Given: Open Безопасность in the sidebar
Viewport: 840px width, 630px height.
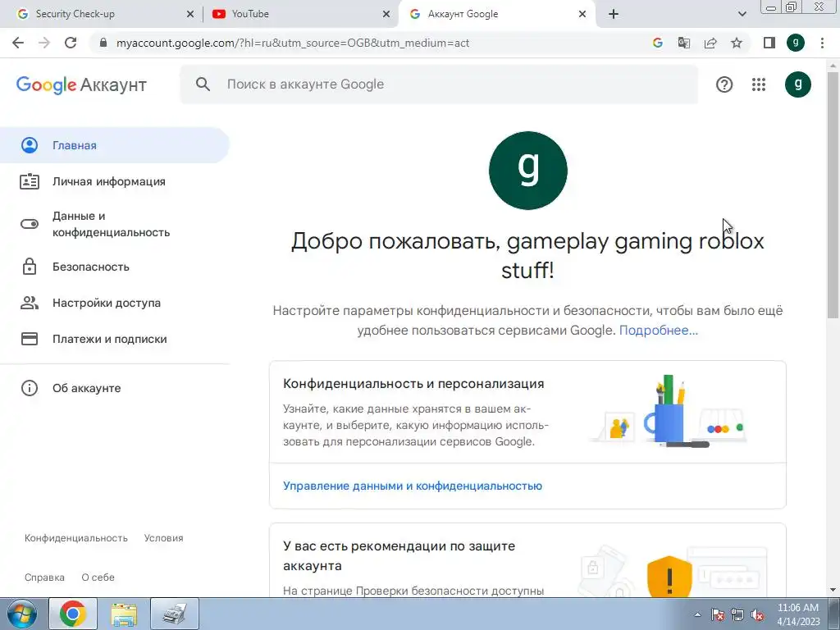Looking at the screenshot, I should click(115, 267).
